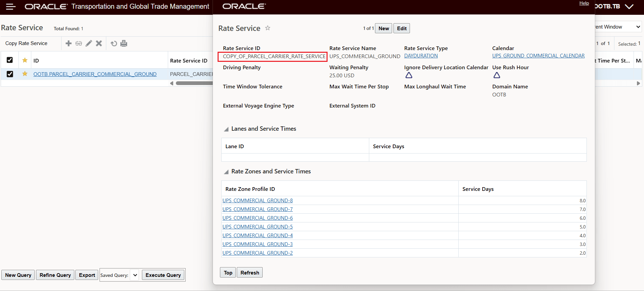Click the horizontal scrollbar of results table
This screenshot has height=291, width=644.
pos(194,83)
